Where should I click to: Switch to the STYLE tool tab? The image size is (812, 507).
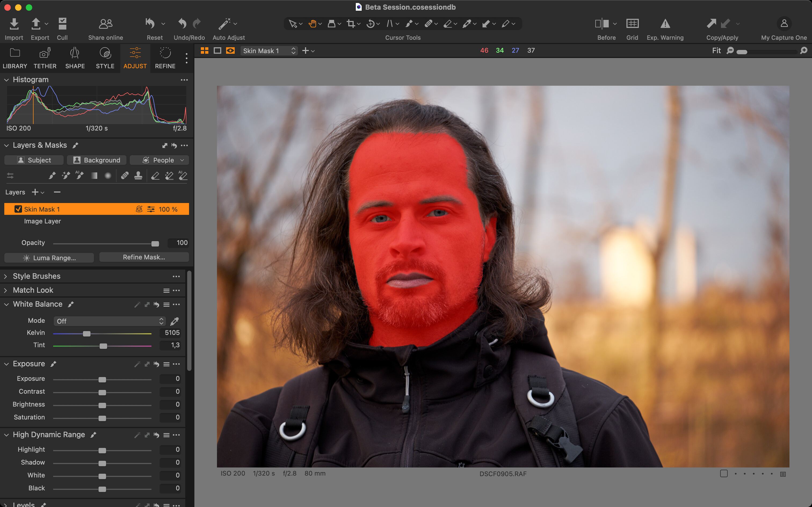[105, 58]
